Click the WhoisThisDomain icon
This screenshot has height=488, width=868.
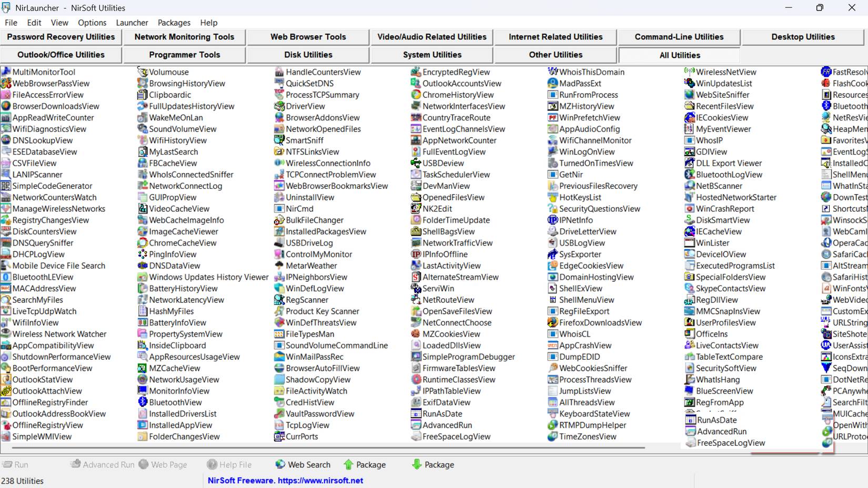[x=552, y=72]
